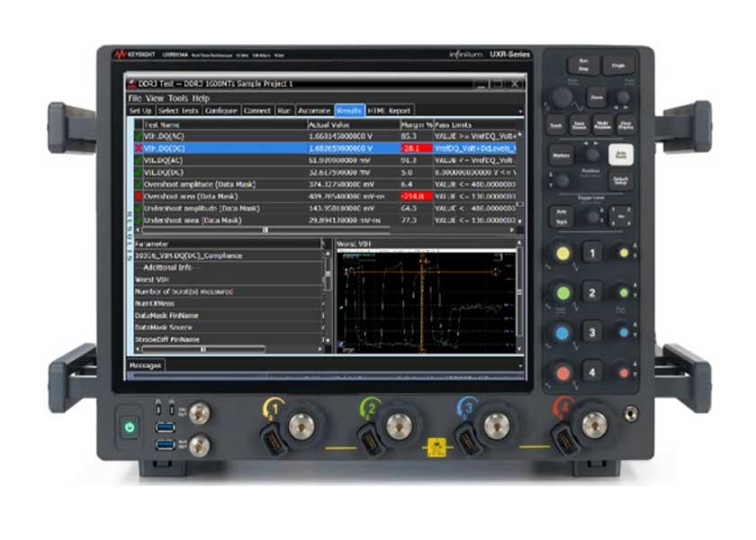Switch to the Automate tab

[x=314, y=111]
